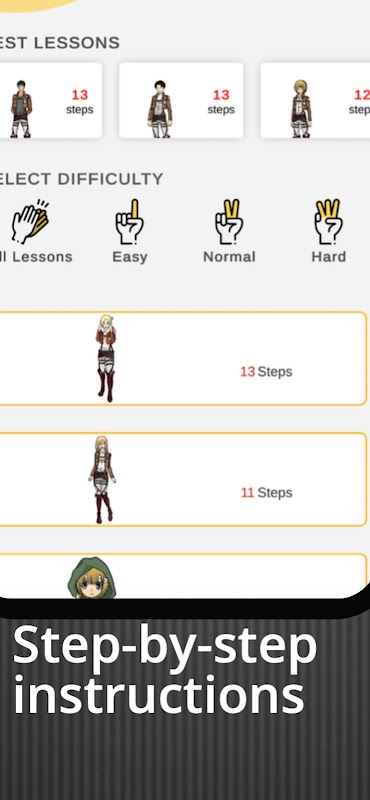Tap the Hard difficulty label
The width and height of the screenshot is (370, 800).
(x=329, y=257)
